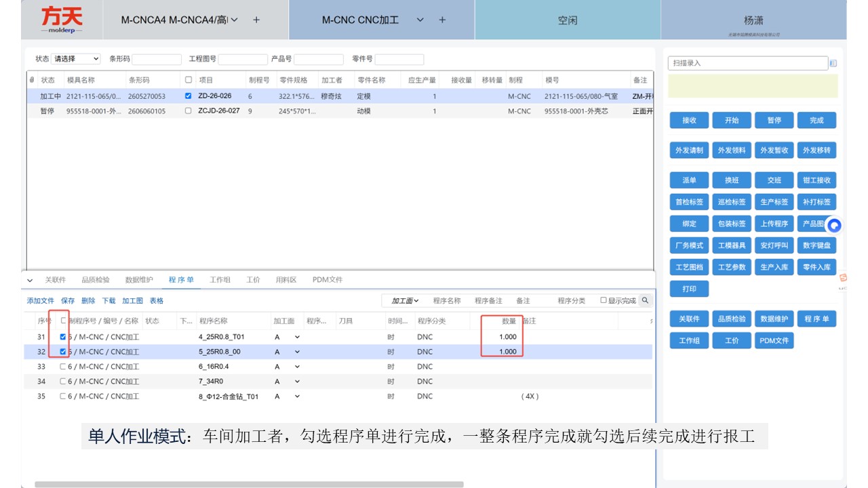Click the 添加文件 link
Image resolution: width=868 pixels, height=488 pixels.
tap(41, 301)
